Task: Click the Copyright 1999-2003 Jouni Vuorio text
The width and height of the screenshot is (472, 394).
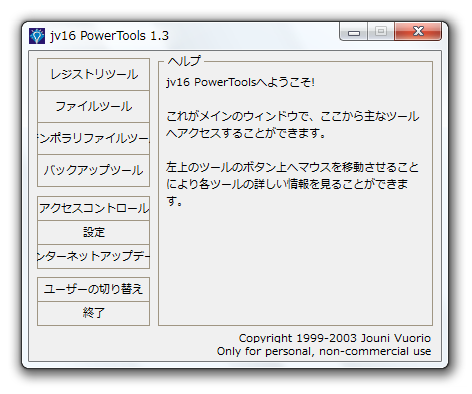Action: coord(335,338)
